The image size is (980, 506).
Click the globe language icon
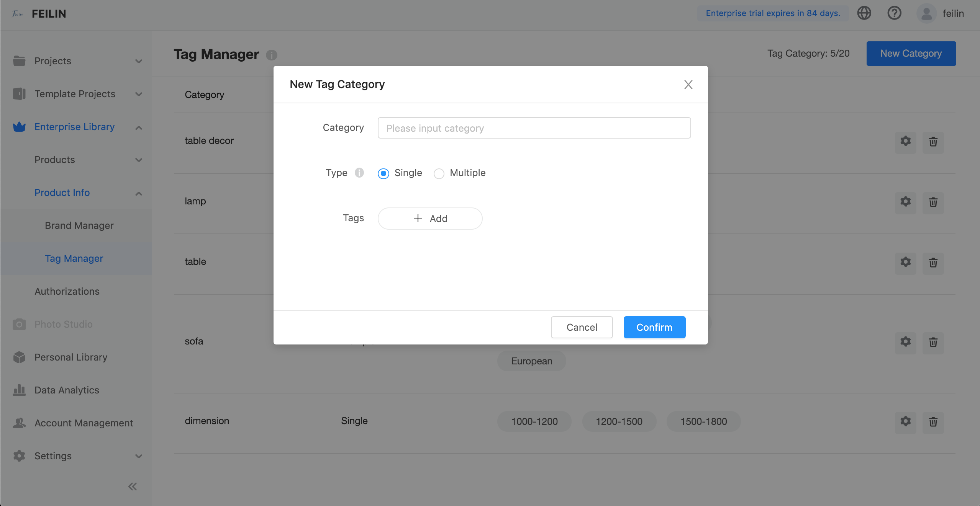[864, 13]
